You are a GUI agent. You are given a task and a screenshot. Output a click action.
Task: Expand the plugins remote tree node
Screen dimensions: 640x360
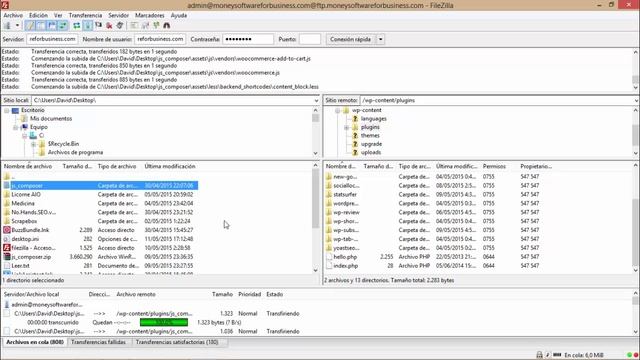pos(347,127)
